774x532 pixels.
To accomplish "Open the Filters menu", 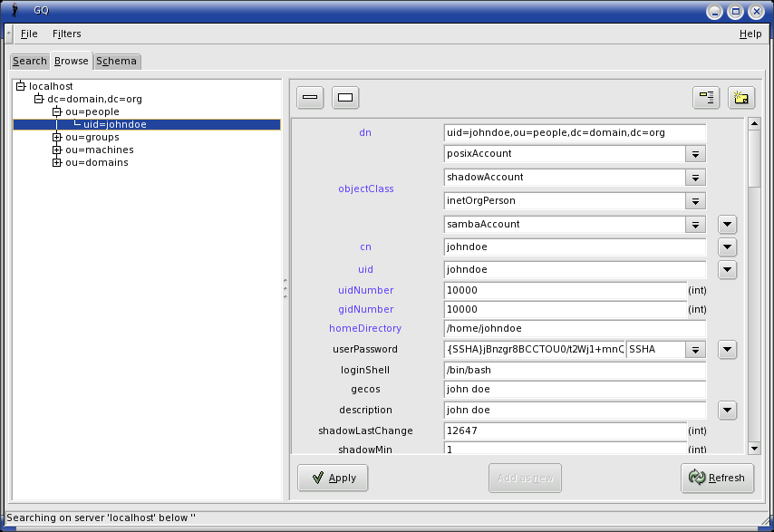I will pos(67,34).
